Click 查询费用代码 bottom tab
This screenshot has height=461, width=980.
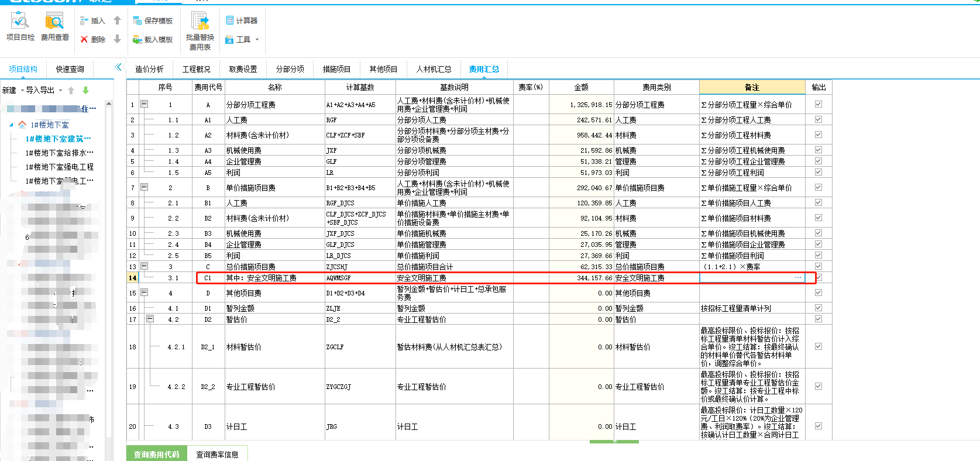156,454
